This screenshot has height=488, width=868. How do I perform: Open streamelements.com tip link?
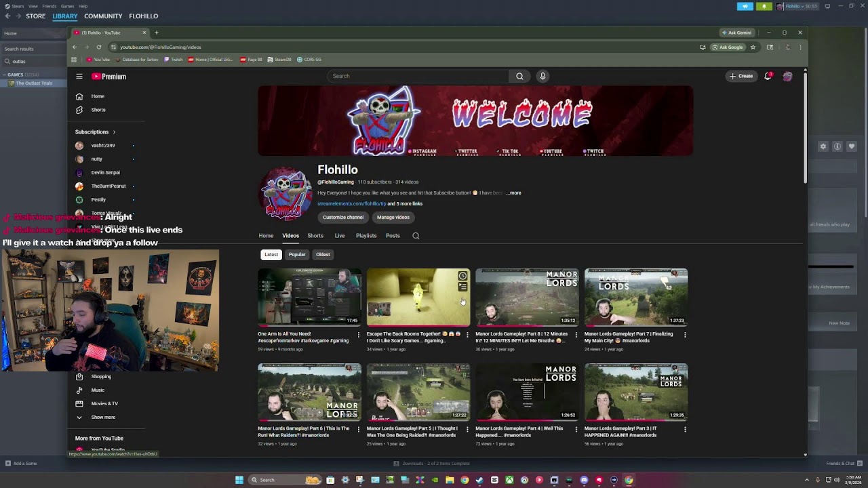[351, 204]
